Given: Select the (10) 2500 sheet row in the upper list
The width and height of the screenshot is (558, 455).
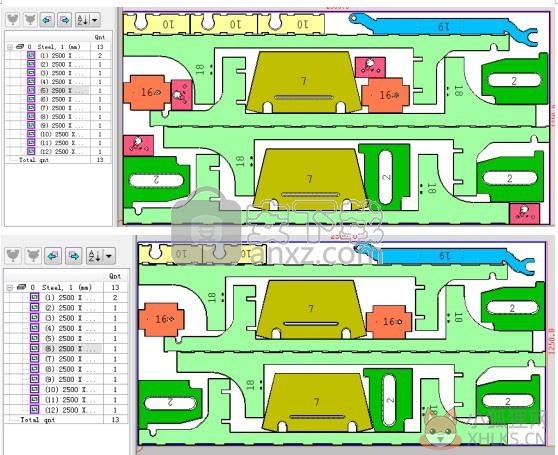Looking at the screenshot, I should coord(58,134).
